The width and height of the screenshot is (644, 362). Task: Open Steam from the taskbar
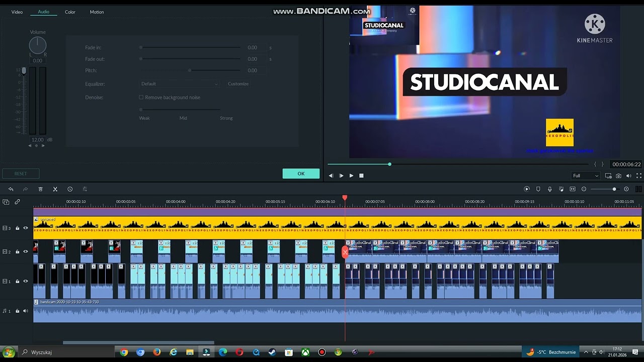click(x=272, y=352)
